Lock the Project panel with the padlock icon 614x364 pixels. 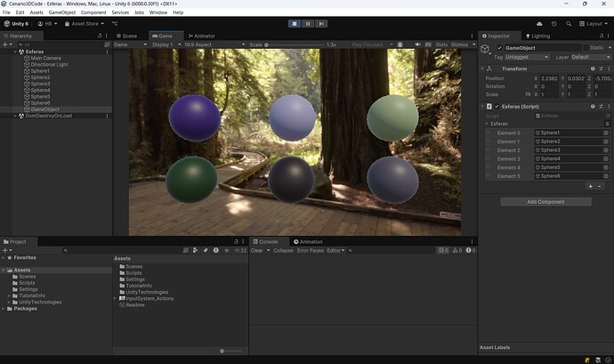click(236, 242)
